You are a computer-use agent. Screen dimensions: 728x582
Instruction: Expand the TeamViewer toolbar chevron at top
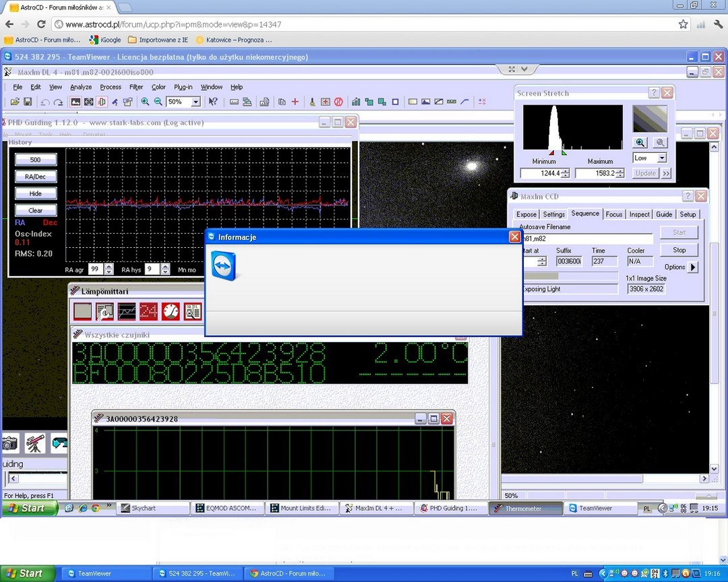click(524, 69)
